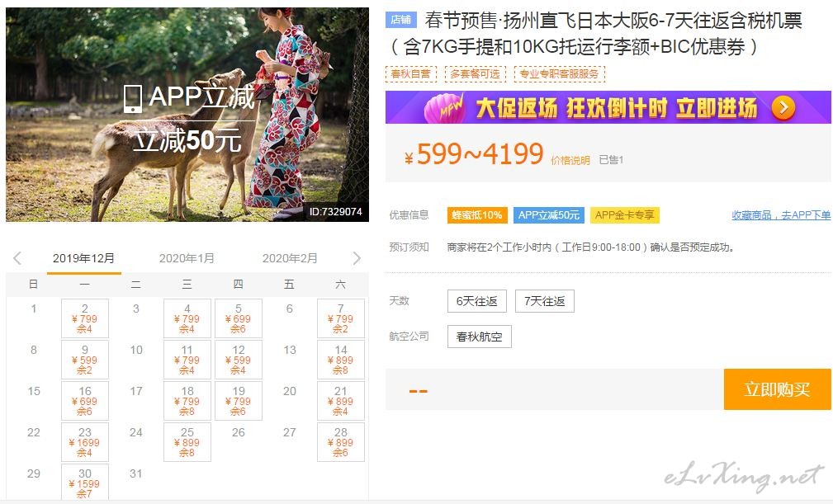Choose 春秋航空 airline option
Viewport: 833px width, 504px height.
point(479,337)
